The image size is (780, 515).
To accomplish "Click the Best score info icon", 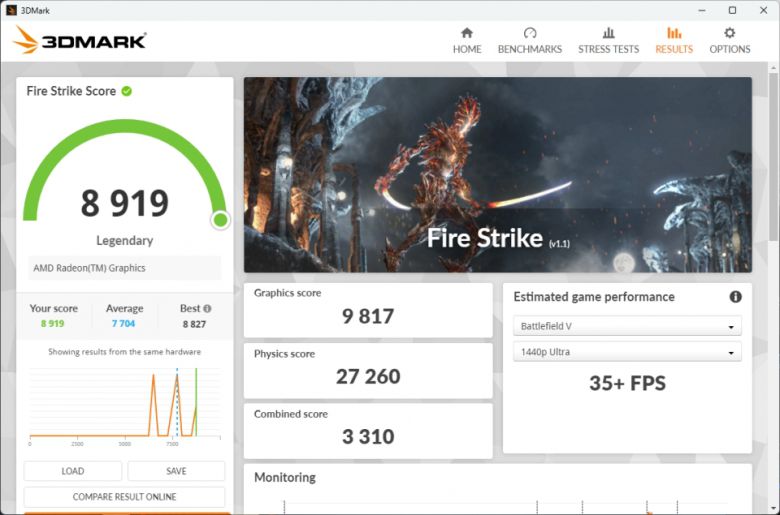I will [208, 309].
